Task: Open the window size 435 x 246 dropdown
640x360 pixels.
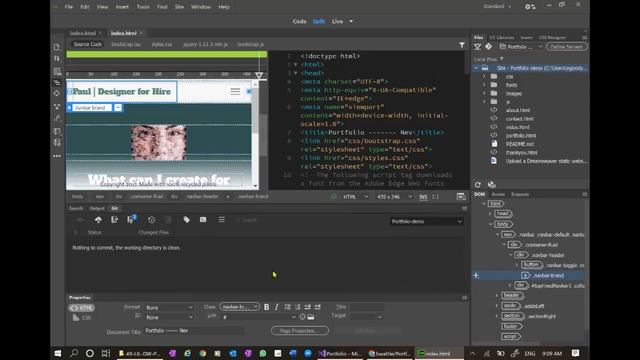Action: click(x=394, y=197)
